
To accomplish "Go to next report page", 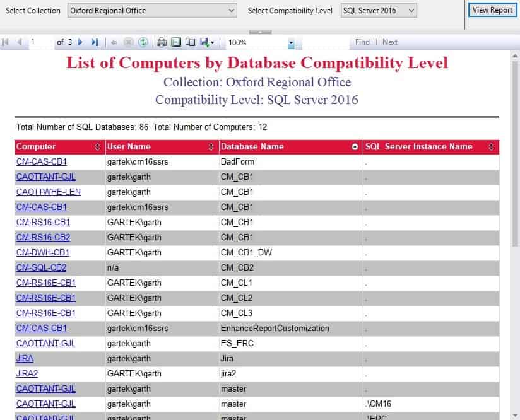I will coord(80,42).
